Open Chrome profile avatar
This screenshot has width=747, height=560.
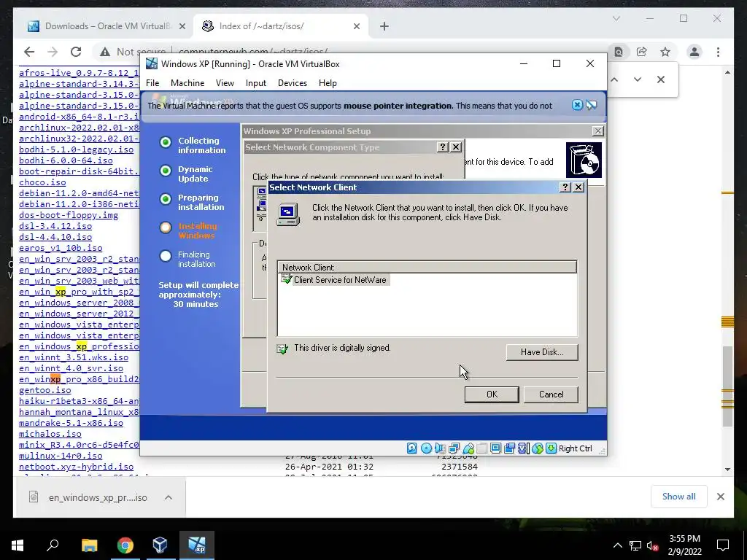pos(694,52)
